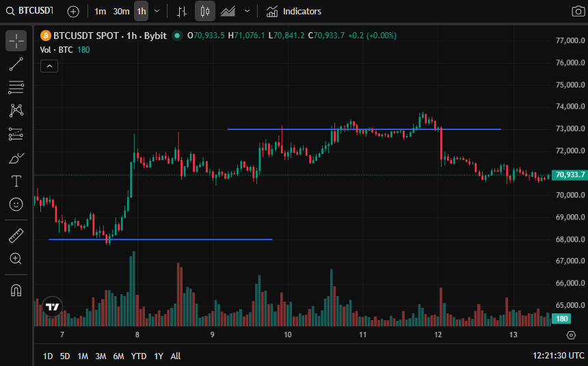This screenshot has height=366, width=588.
Task: Click the Vol · BTC indicator label
Action: (x=56, y=50)
